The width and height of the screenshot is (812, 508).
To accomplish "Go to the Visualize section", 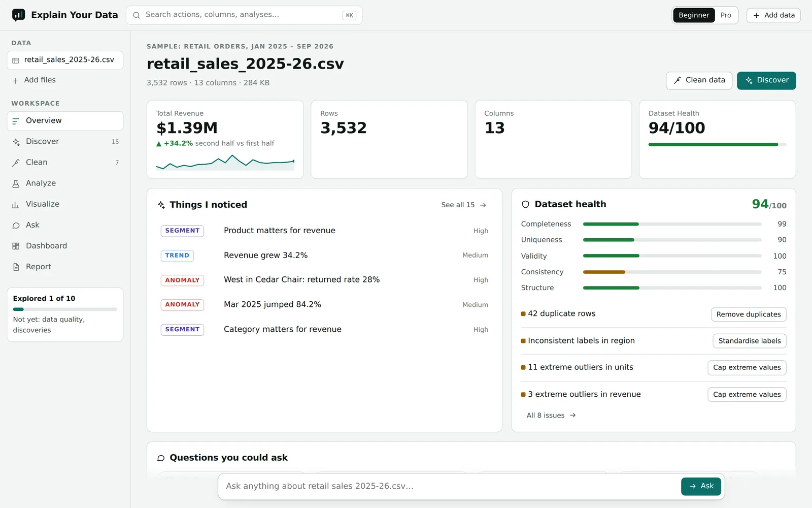I will click(65, 204).
